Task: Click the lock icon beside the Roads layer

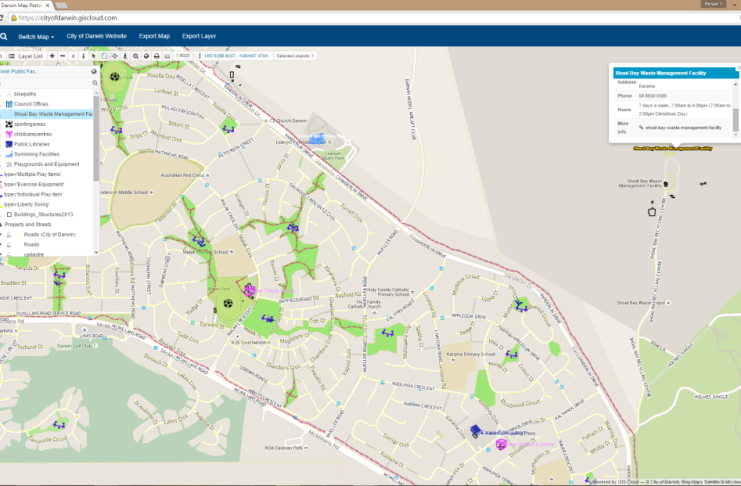Action: (9, 244)
